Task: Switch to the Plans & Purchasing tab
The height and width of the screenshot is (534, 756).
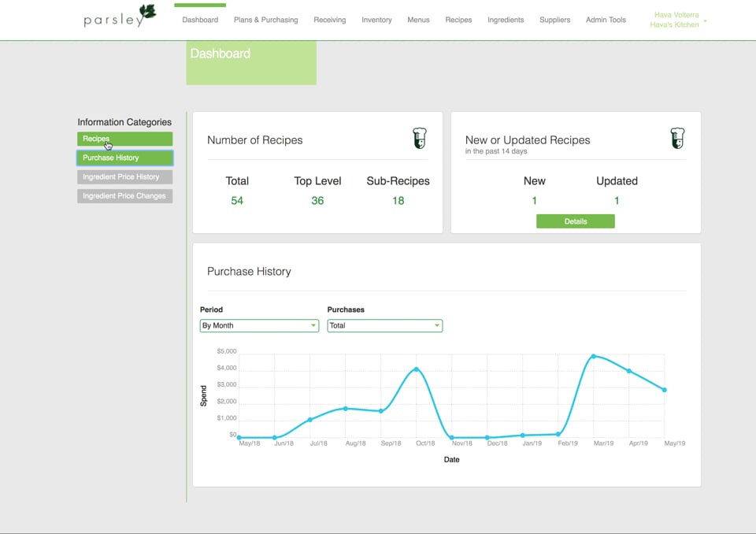Action: tap(265, 20)
